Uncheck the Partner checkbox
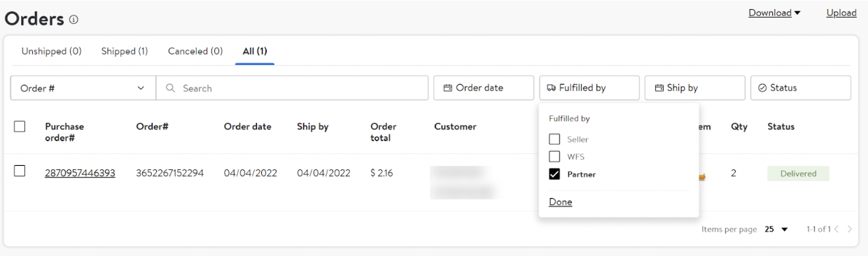The height and width of the screenshot is (256, 868). point(555,174)
